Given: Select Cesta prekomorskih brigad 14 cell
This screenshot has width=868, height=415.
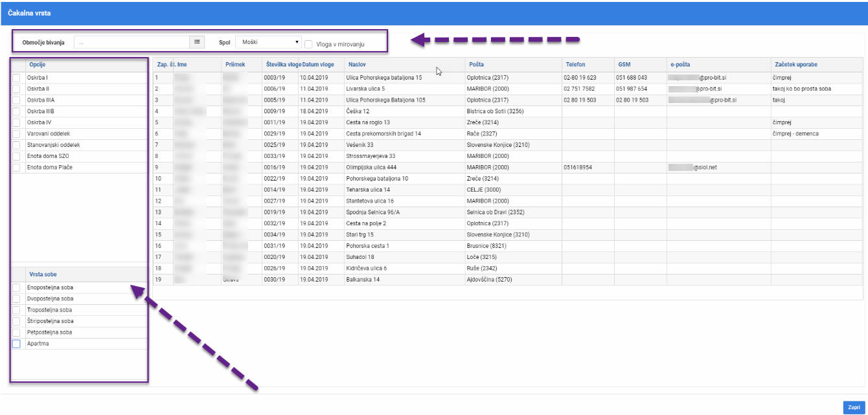Looking at the screenshot, I should click(x=404, y=133).
